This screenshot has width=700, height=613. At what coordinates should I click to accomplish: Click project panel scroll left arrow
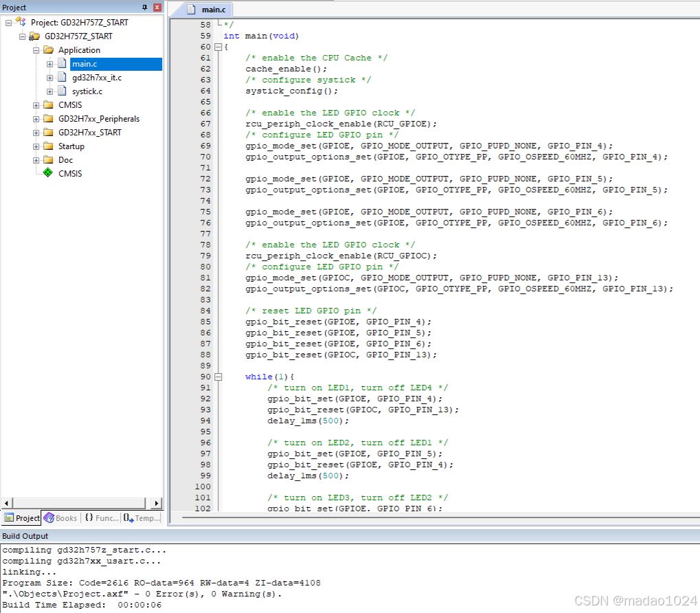point(6,503)
